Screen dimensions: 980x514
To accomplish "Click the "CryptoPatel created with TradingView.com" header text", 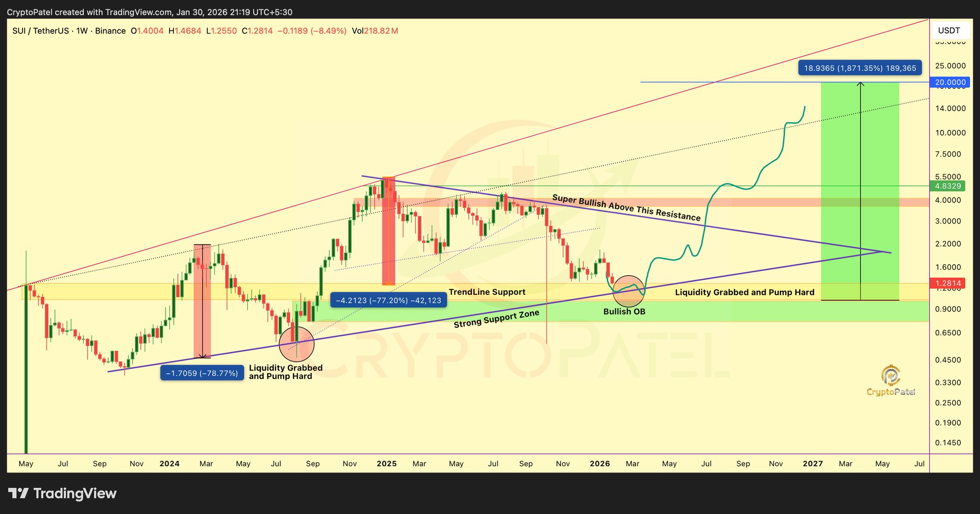I will pyautogui.click(x=89, y=12).
